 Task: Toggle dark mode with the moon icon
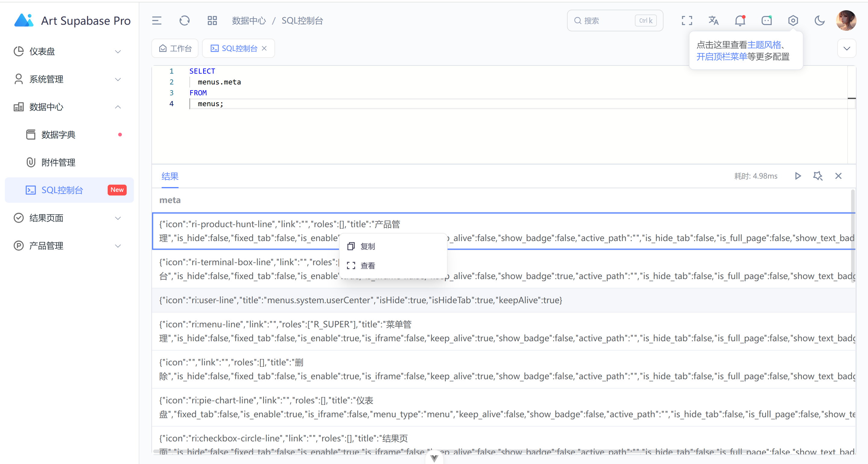point(819,21)
